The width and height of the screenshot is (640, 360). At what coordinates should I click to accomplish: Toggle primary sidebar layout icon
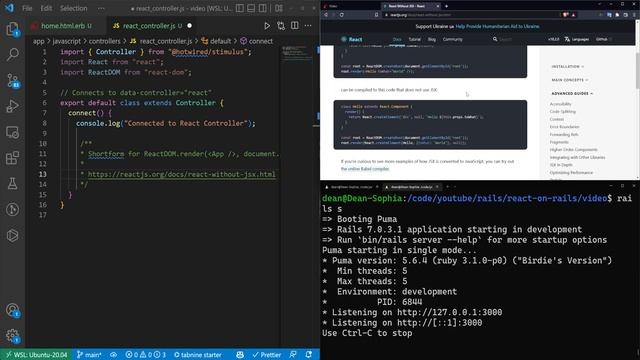click(x=240, y=8)
